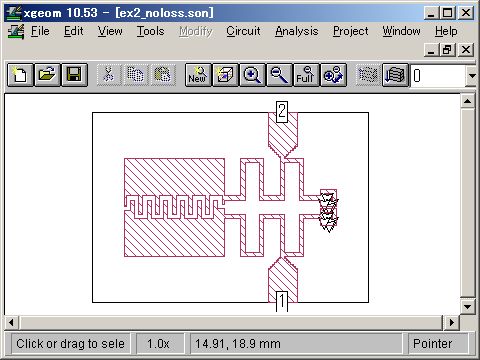Click the Full View zoom icon
Screen dimensions: 480x360
[306, 75]
